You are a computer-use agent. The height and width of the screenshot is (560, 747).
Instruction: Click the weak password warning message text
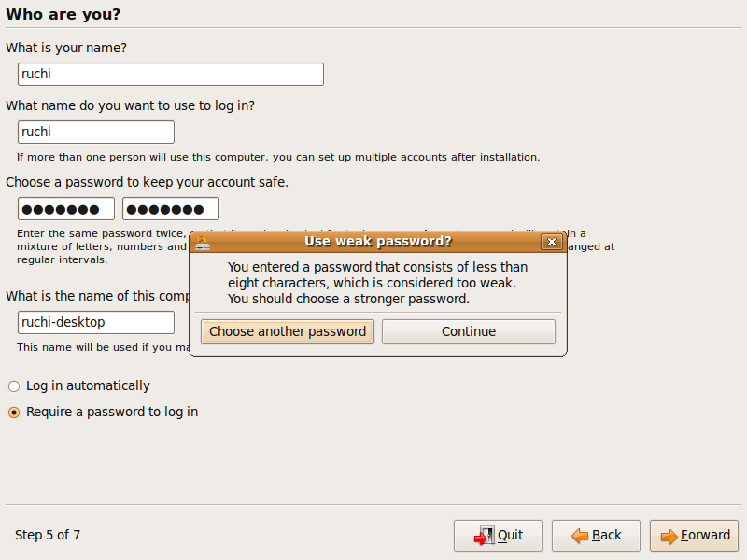point(377,283)
